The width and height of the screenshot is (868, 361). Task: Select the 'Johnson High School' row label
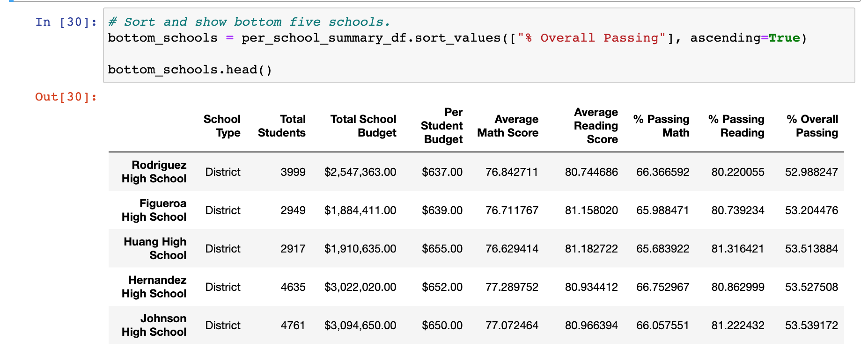point(154,325)
